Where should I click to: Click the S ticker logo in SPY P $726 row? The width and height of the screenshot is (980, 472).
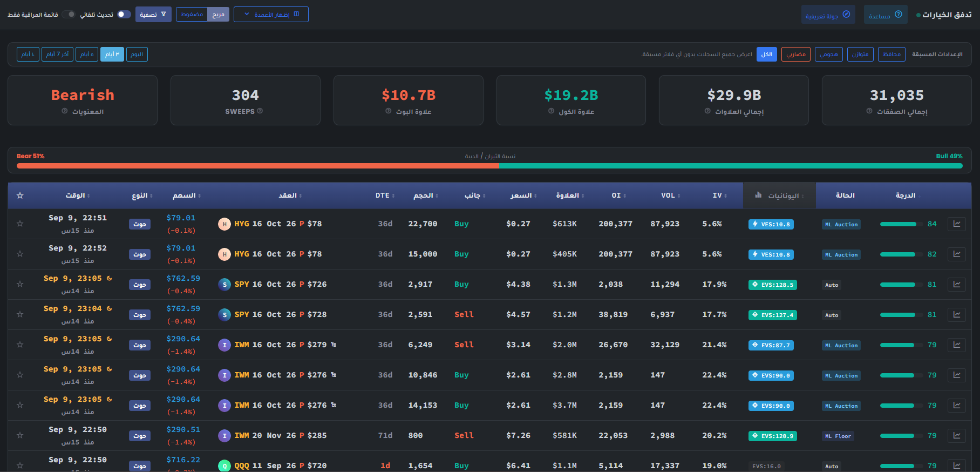224,285
